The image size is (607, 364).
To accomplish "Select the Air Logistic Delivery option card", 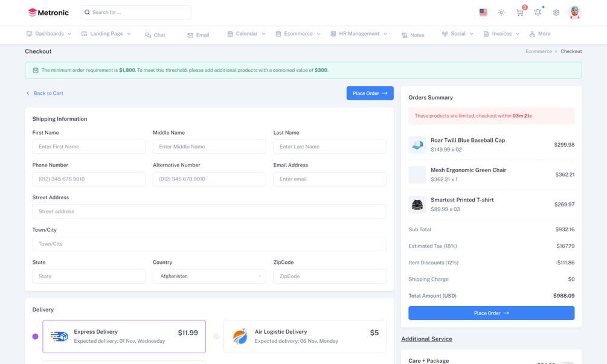I will [305, 337].
